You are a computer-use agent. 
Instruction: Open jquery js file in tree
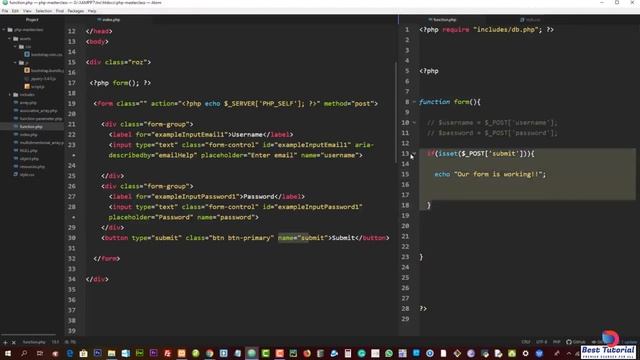pyautogui.click(x=40, y=79)
